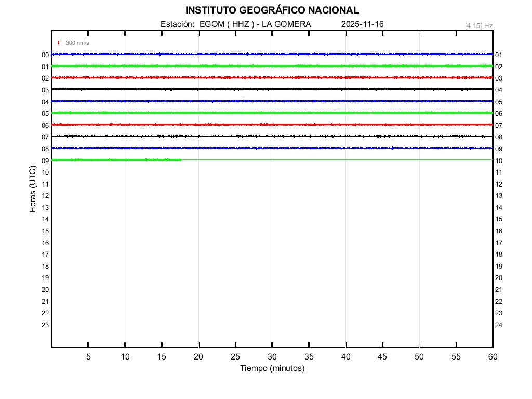Click the right-side hour label 24
Image resolution: width=532 pixels, height=399 pixels.
(499, 325)
